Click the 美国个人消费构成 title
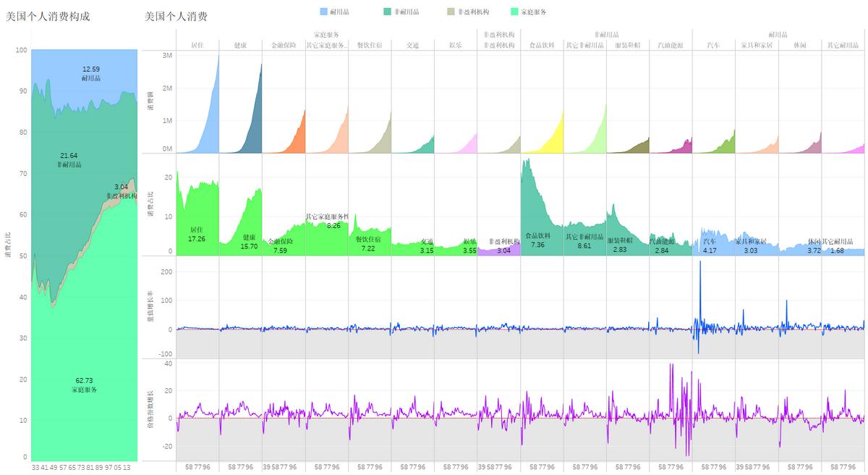The image size is (868, 475). pyautogui.click(x=48, y=16)
